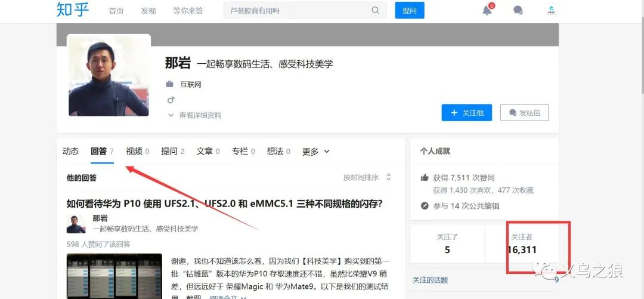Screen dimensions: 644x299
Task: Open the 按时间排序 sort dropdown
Action: pyautogui.click(x=367, y=178)
